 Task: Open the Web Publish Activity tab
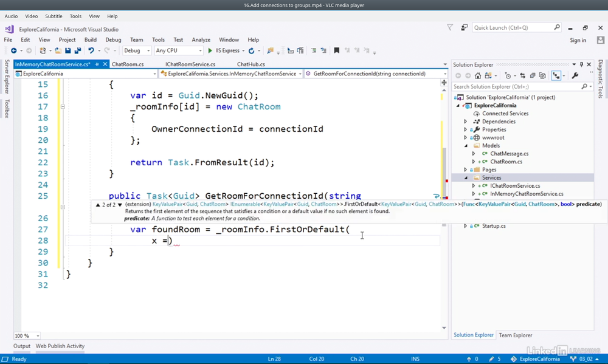60,346
